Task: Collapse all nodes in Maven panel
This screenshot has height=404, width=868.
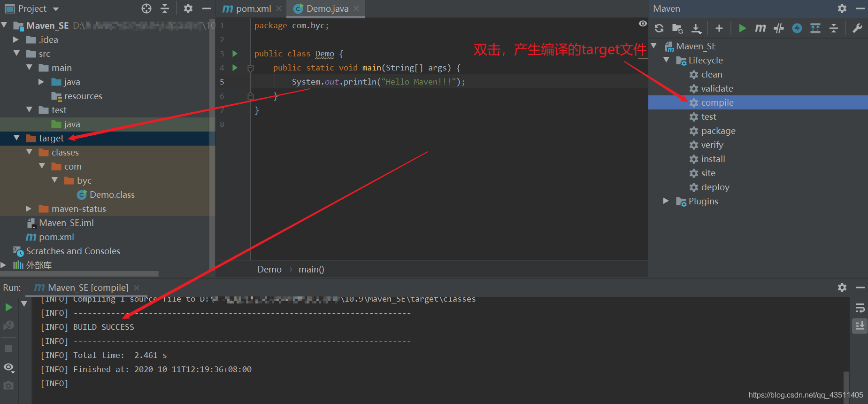Action: coord(834,28)
